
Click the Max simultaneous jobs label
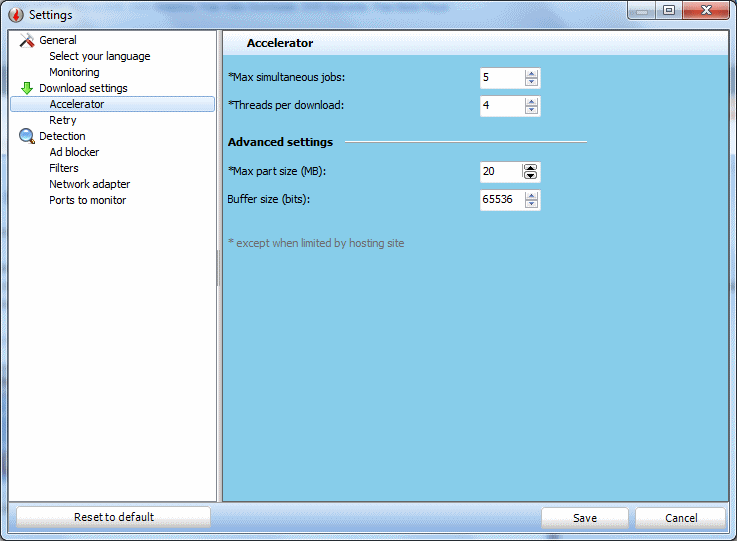pos(286,77)
